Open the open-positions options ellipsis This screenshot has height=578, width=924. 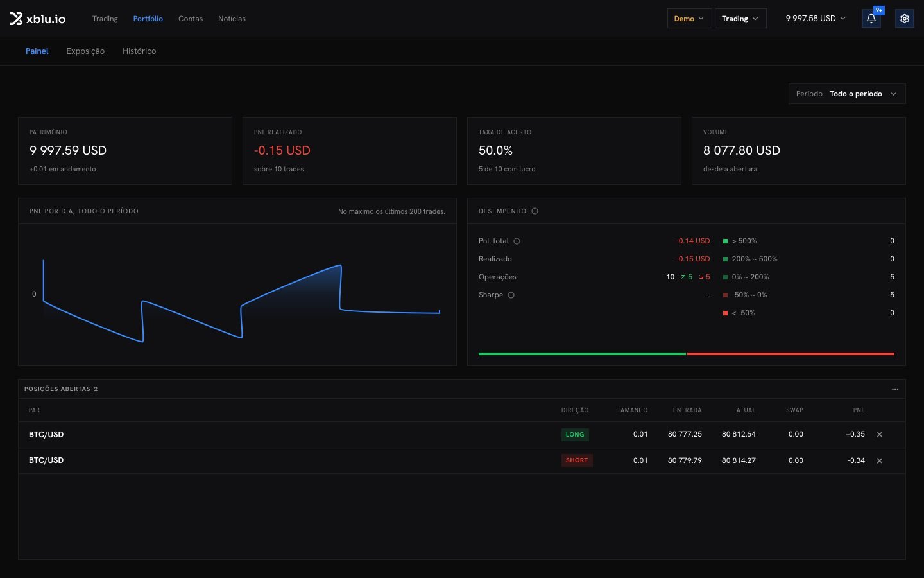click(x=895, y=389)
